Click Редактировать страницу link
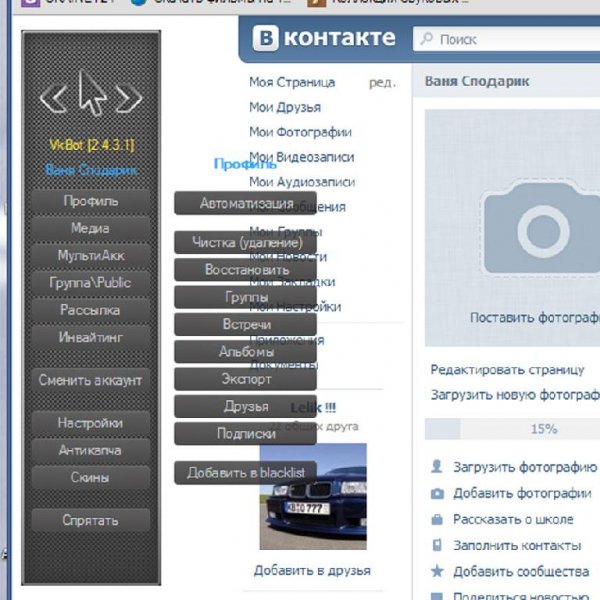 tap(507, 370)
